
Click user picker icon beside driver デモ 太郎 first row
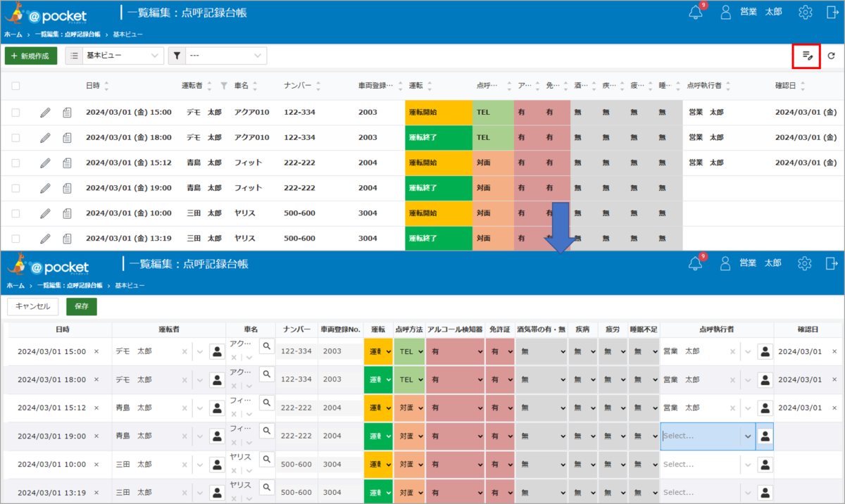(217, 351)
